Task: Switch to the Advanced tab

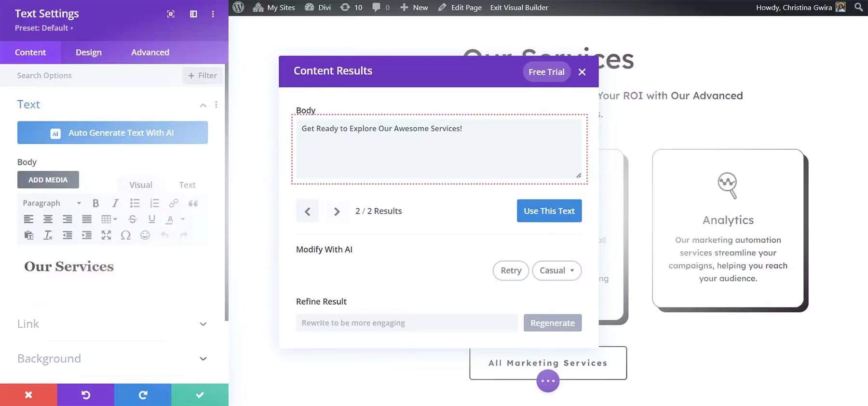Action: pos(150,52)
